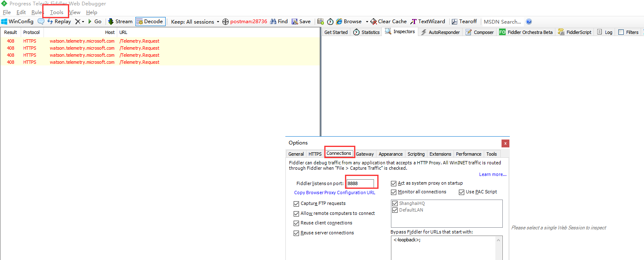Click the Remove sessions X icon

pos(77,22)
